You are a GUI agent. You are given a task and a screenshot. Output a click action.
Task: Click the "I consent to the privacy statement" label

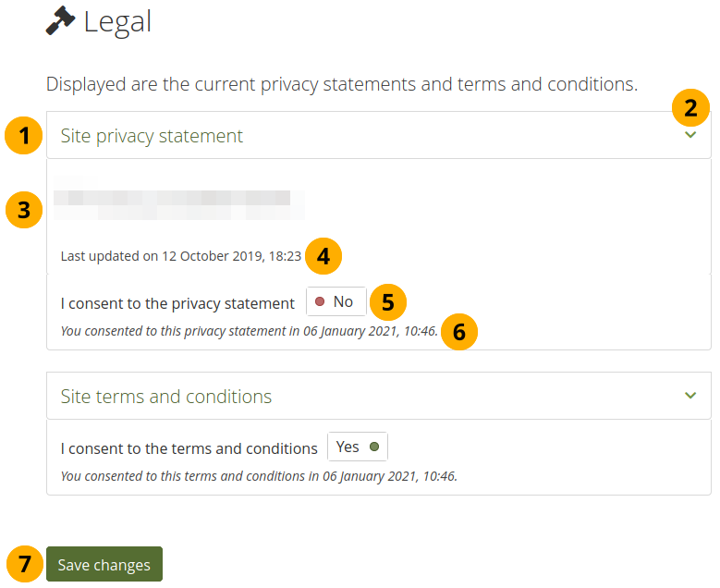pos(177,302)
